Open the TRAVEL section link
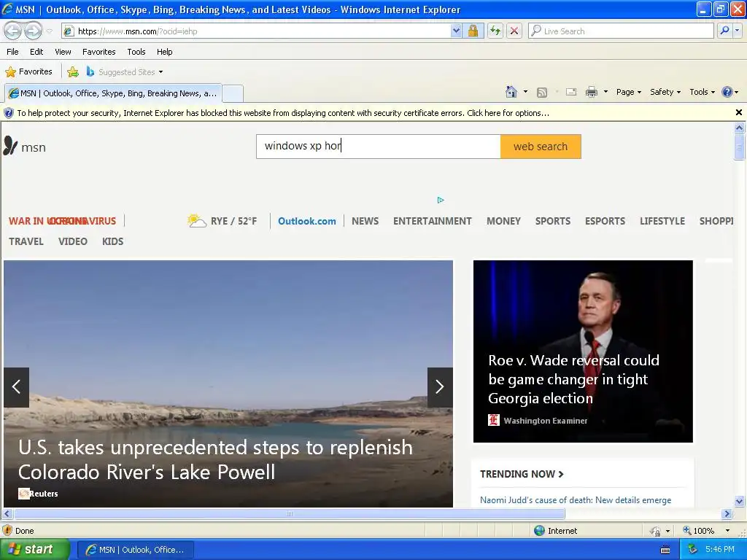The image size is (747, 560). [26, 241]
